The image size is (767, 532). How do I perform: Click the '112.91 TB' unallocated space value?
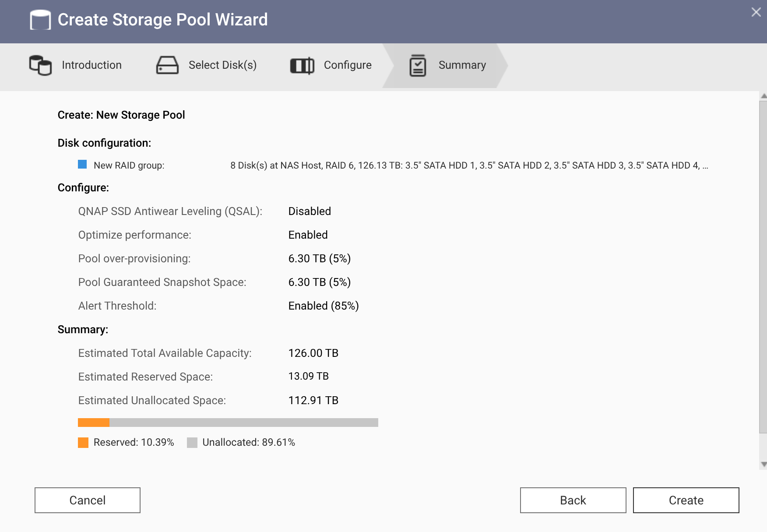click(313, 401)
